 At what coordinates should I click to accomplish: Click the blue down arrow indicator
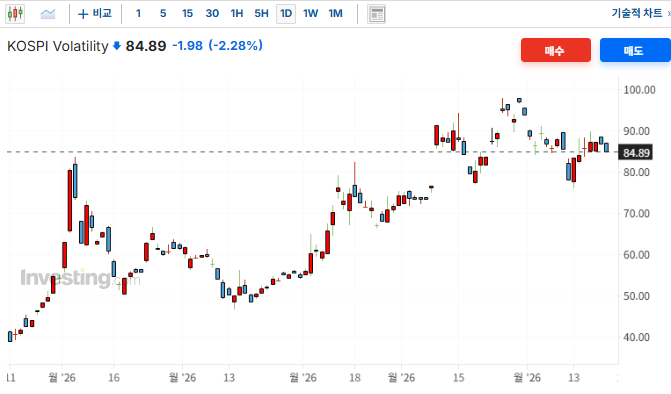[x=117, y=46]
